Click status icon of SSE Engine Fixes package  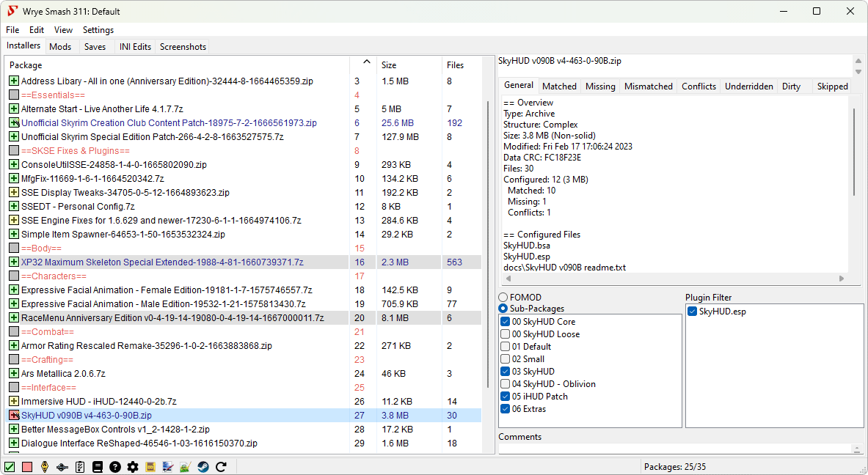click(x=14, y=220)
